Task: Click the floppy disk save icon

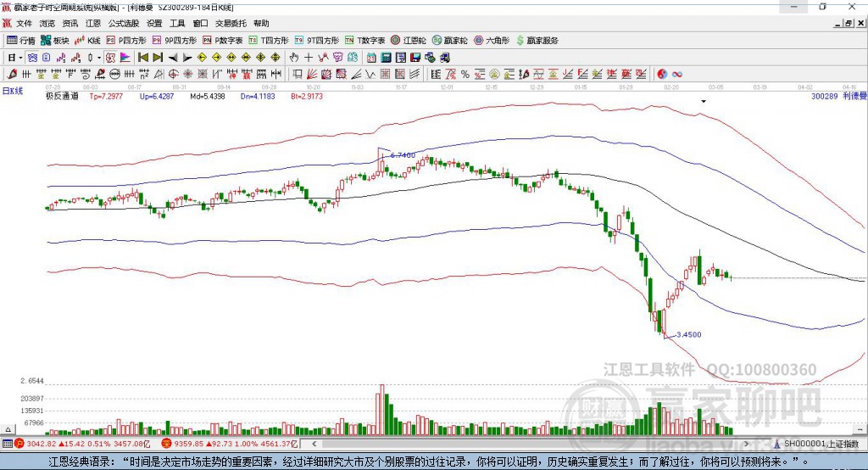Action: pyautogui.click(x=415, y=57)
